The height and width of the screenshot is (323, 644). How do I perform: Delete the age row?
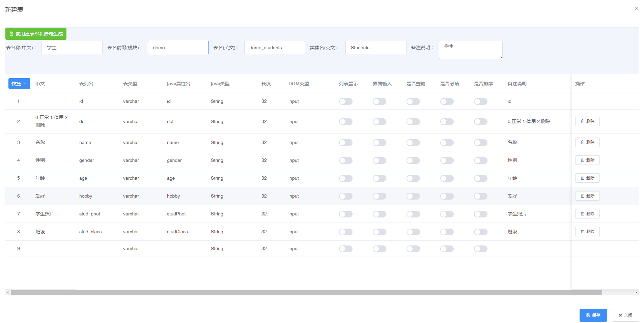pyautogui.click(x=587, y=178)
